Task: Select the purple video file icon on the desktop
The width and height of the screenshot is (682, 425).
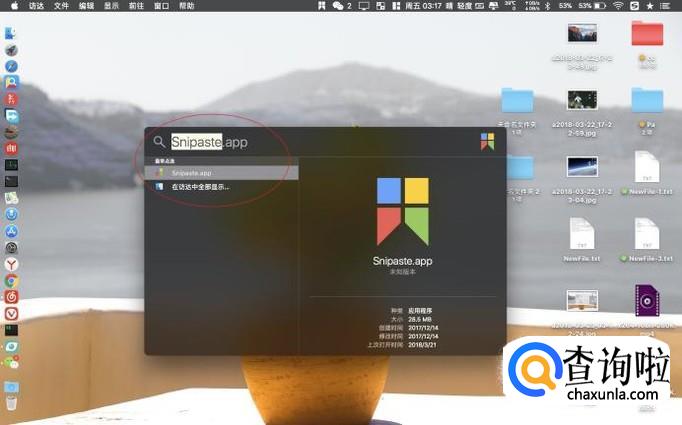Action: click(x=647, y=301)
